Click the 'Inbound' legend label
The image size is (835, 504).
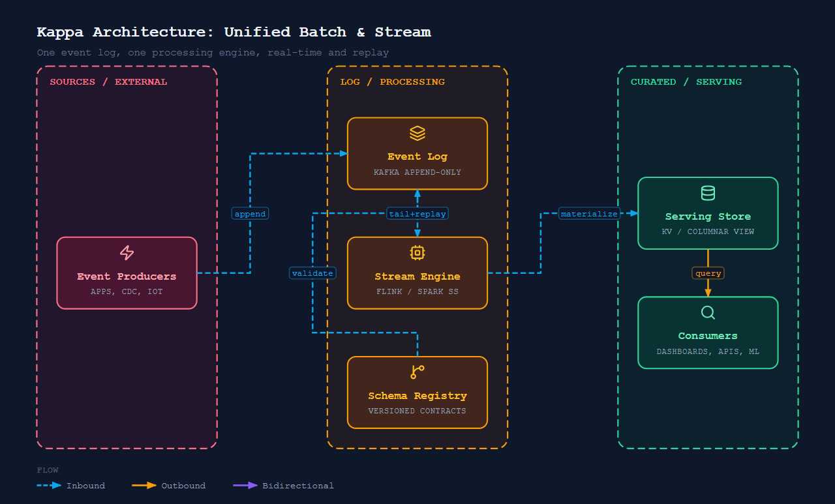pyautogui.click(x=85, y=486)
